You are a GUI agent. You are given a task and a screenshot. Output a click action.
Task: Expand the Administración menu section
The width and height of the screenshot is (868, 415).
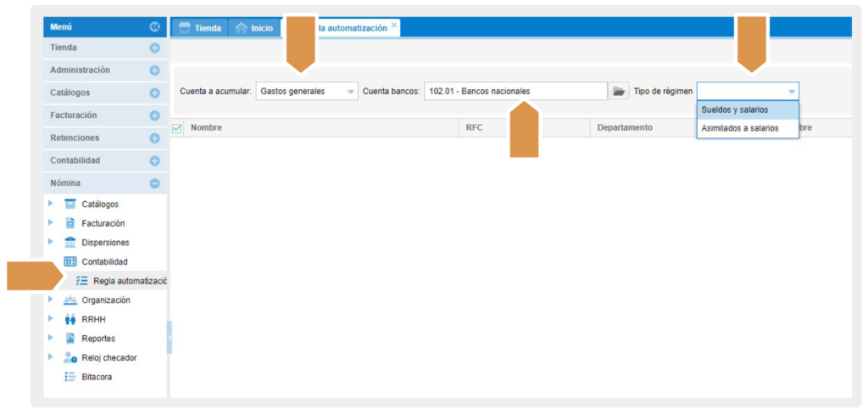[154, 70]
